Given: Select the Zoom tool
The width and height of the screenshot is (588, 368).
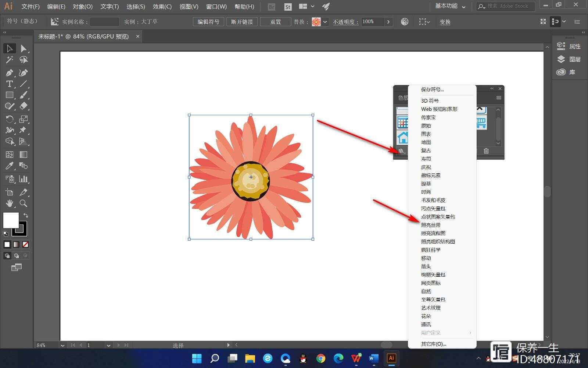Looking at the screenshot, I should point(24,203).
